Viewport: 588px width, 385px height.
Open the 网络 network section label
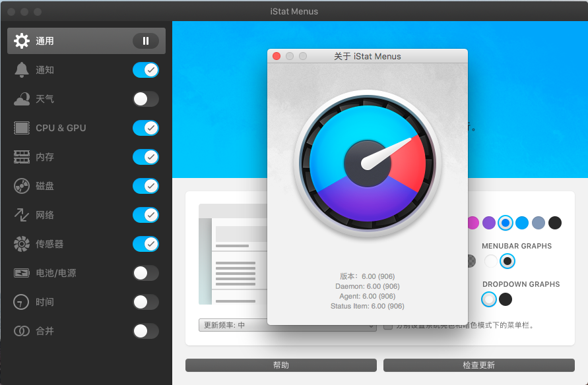coord(45,215)
